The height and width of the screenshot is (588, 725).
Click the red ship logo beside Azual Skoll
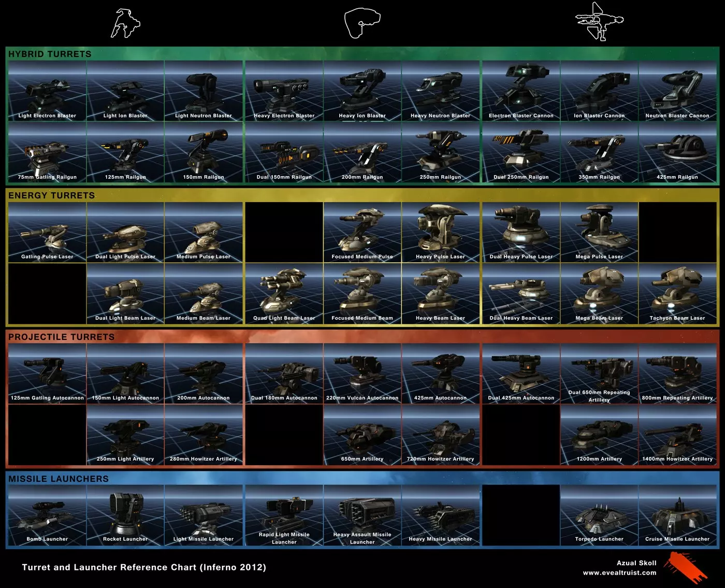[x=685, y=567]
